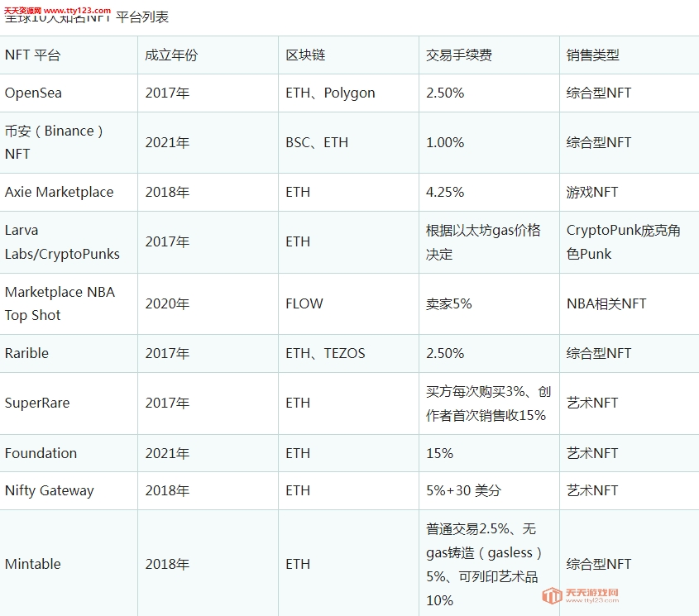Click the 'Larva Labs/CryptoPunks' platform name
Image resolution: width=699 pixels, height=616 pixels.
[62, 242]
